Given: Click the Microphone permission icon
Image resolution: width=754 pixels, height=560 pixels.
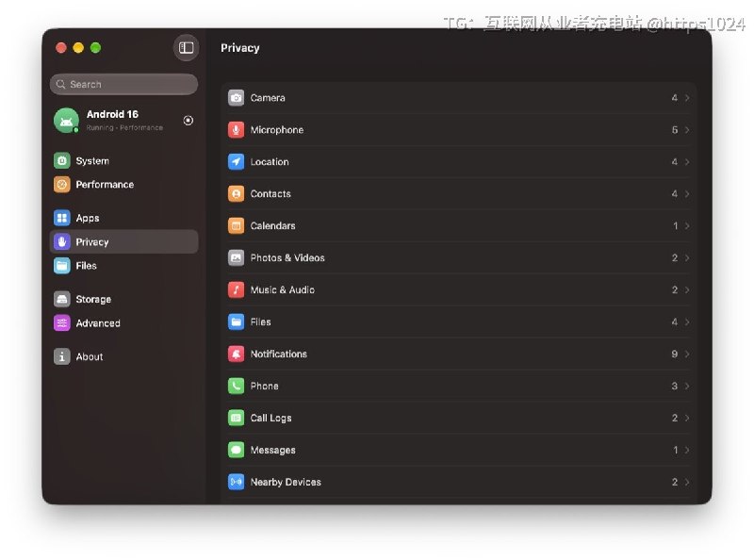Looking at the screenshot, I should (237, 130).
